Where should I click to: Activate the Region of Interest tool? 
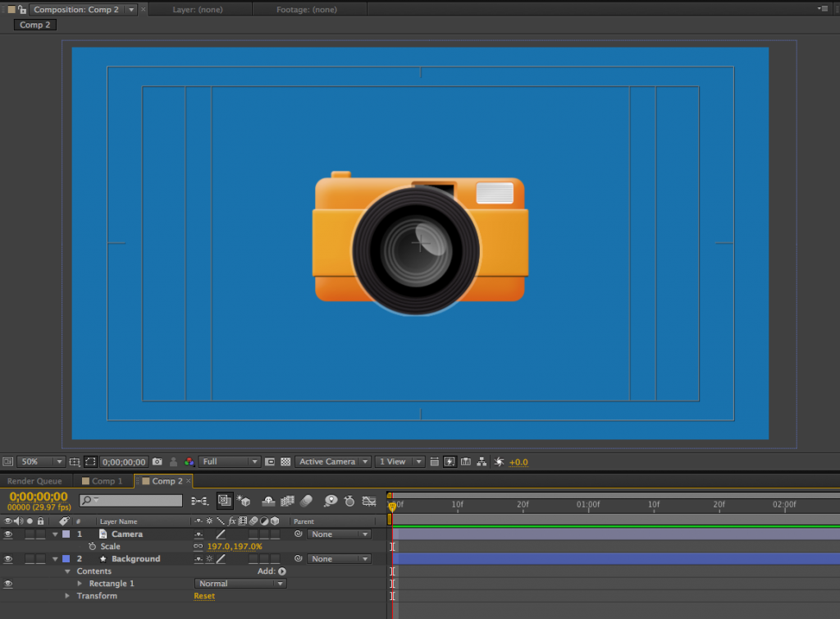[x=89, y=461]
